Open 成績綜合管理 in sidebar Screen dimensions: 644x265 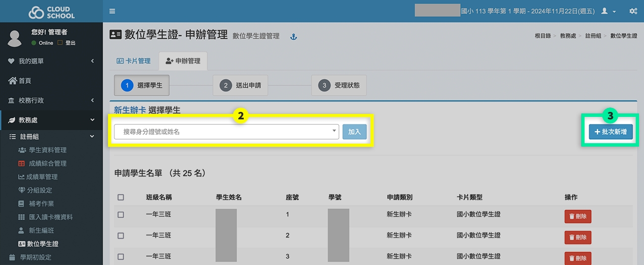tap(47, 163)
